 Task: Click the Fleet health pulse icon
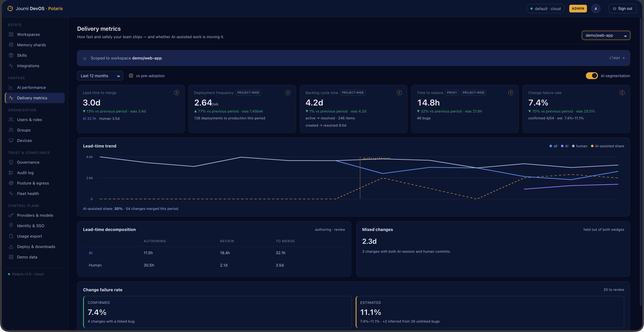(x=11, y=194)
